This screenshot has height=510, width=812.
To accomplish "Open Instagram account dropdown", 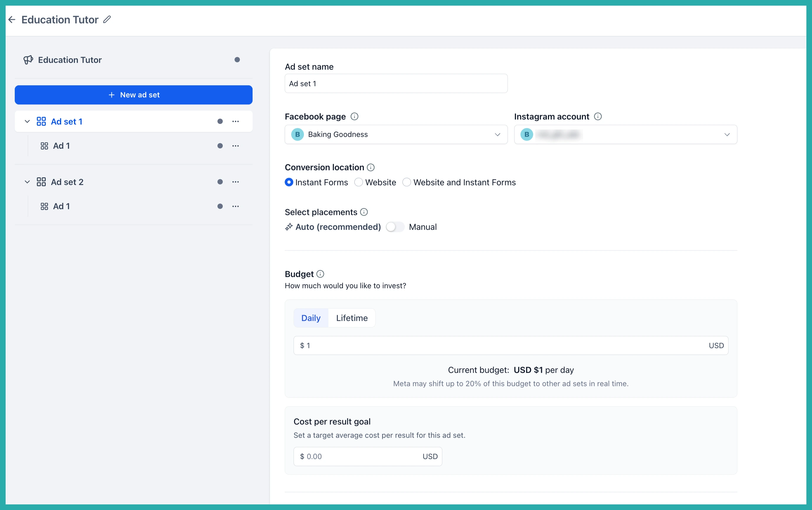I will point(625,135).
